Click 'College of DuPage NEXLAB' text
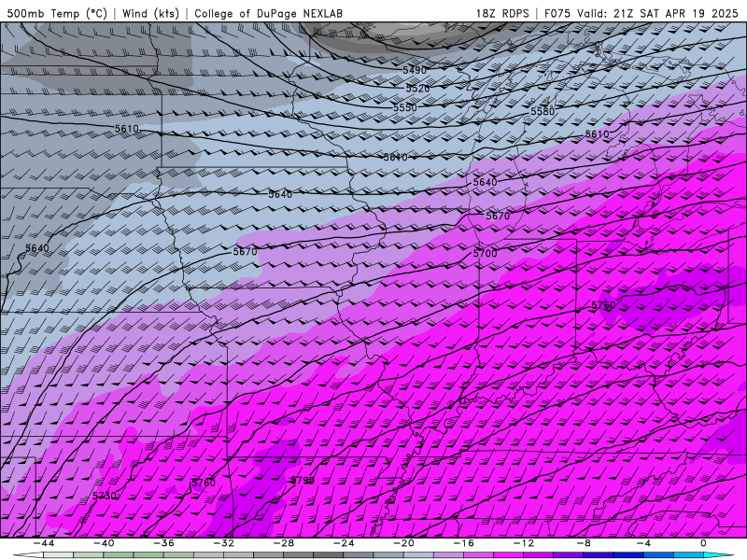Screen dimensions: 747x560 tap(268, 13)
